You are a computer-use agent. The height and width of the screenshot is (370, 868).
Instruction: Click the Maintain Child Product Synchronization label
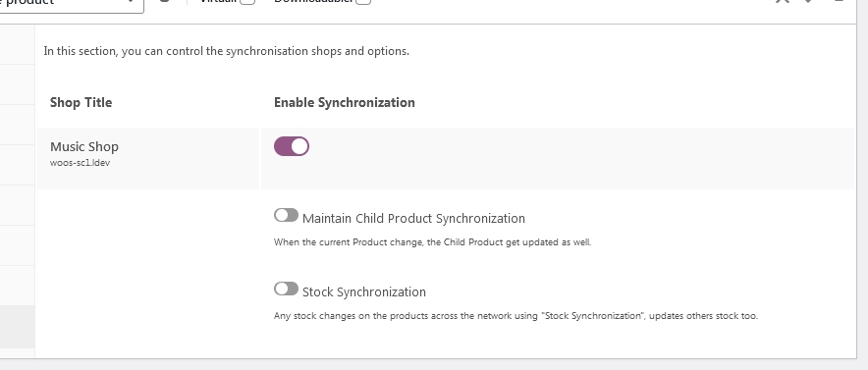[413, 219]
